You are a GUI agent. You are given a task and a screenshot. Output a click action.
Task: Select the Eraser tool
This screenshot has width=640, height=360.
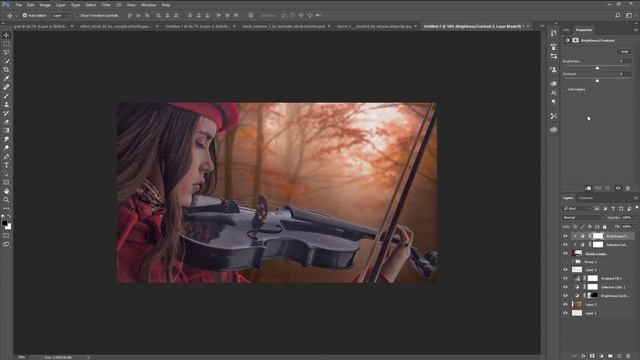click(x=6, y=122)
